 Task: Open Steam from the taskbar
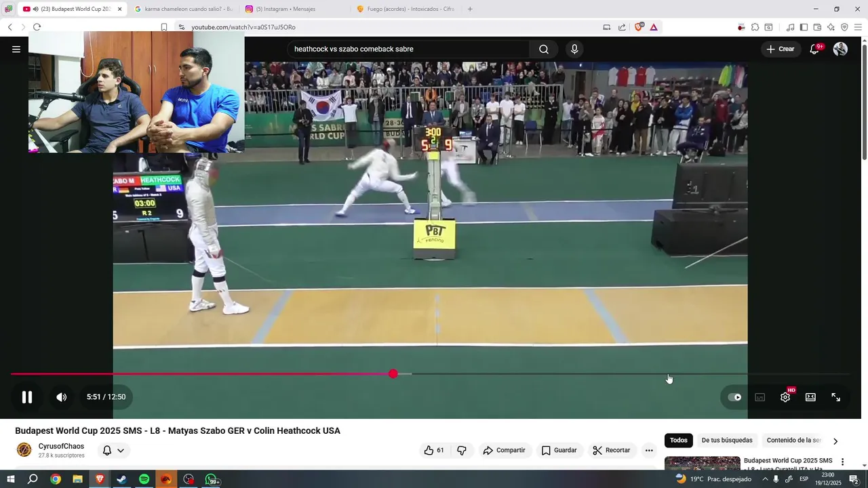click(x=121, y=479)
